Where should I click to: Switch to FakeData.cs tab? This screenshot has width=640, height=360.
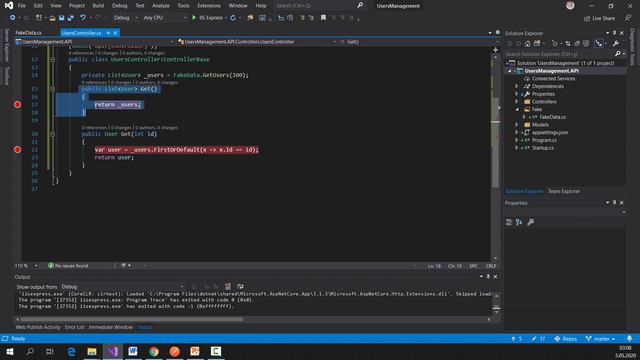coord(29,33)
